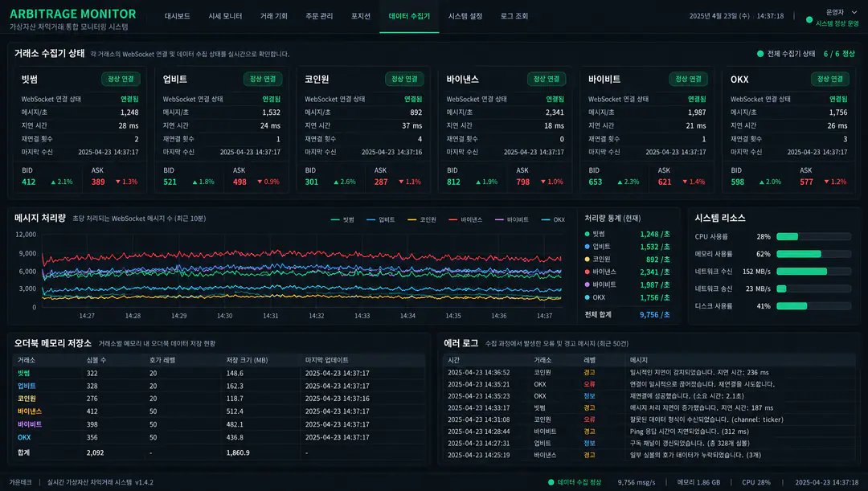Click the down arrow beside 바이낸스 ASK 1.0%
This screenshot has width=868, height=491.
543,182
